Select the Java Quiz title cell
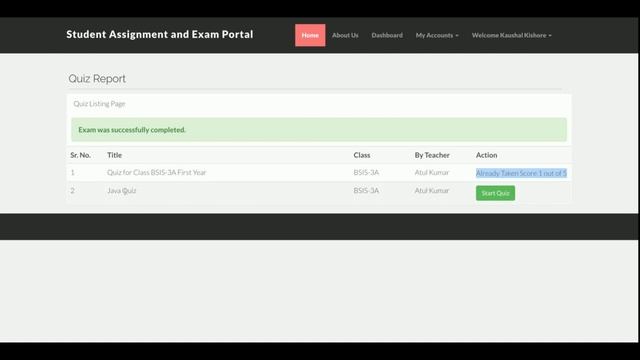This screenshot has width=640, height=360. (x=122, y=191)
